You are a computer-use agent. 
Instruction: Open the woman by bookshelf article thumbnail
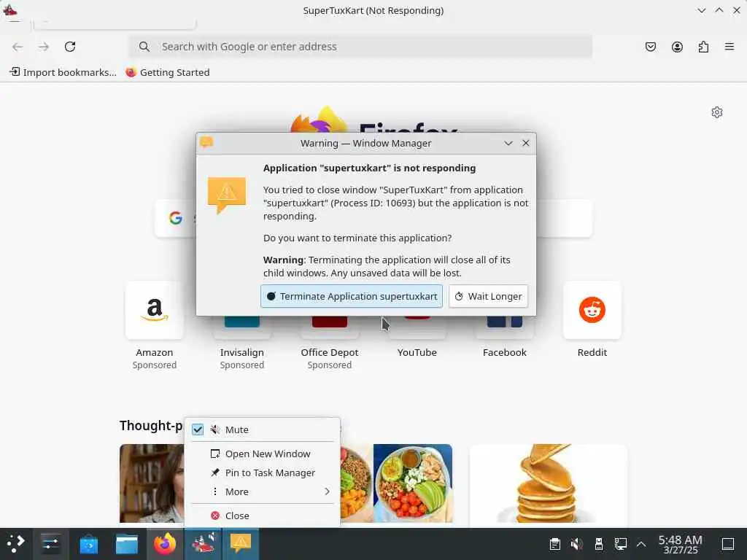tap(152, 483)
